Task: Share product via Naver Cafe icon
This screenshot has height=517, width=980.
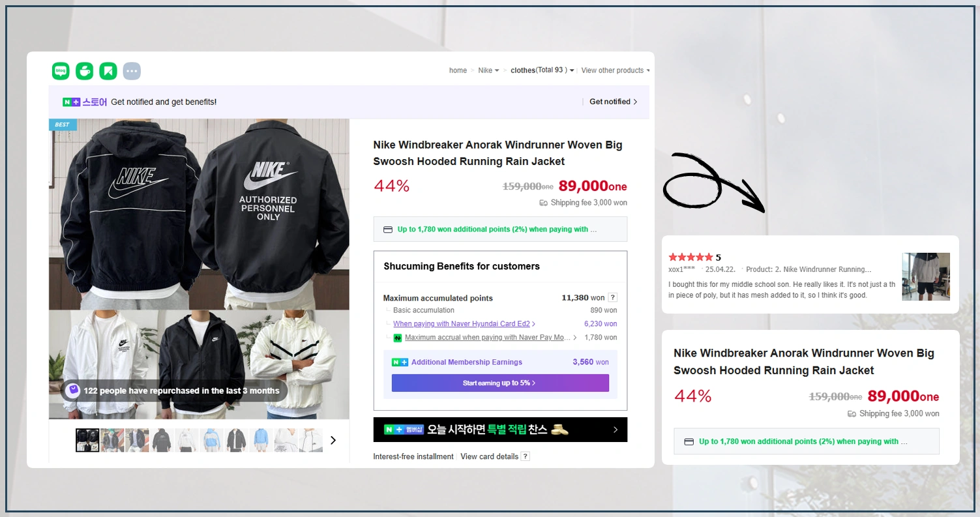Action: tap(84, 70)
